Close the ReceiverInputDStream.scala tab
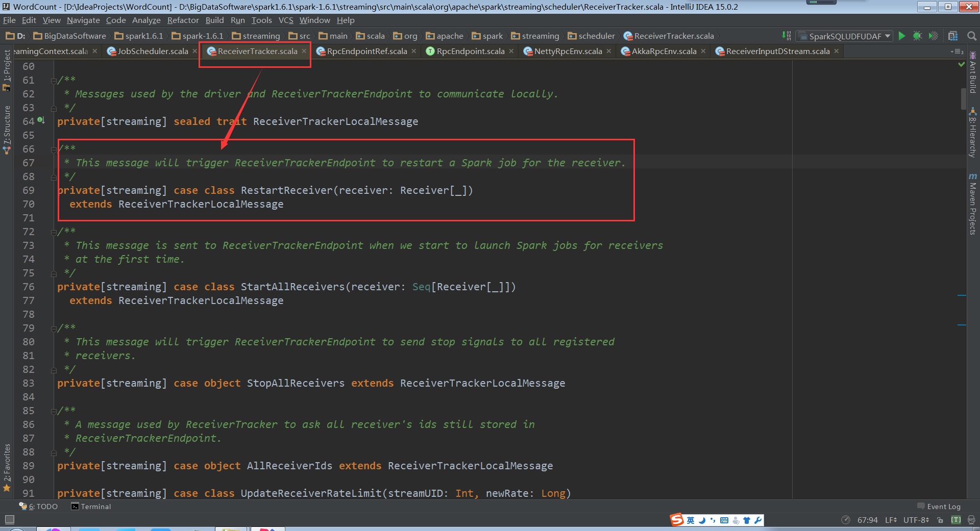Viewport: 980px width, 531px height. tap(836, 51)
